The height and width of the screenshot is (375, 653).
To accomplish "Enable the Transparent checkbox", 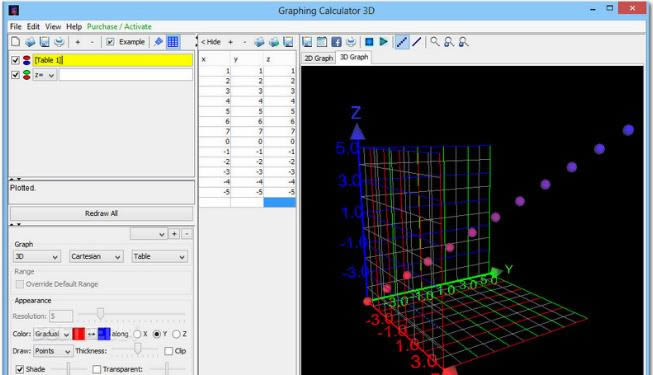I will click(x=97, y=369).
